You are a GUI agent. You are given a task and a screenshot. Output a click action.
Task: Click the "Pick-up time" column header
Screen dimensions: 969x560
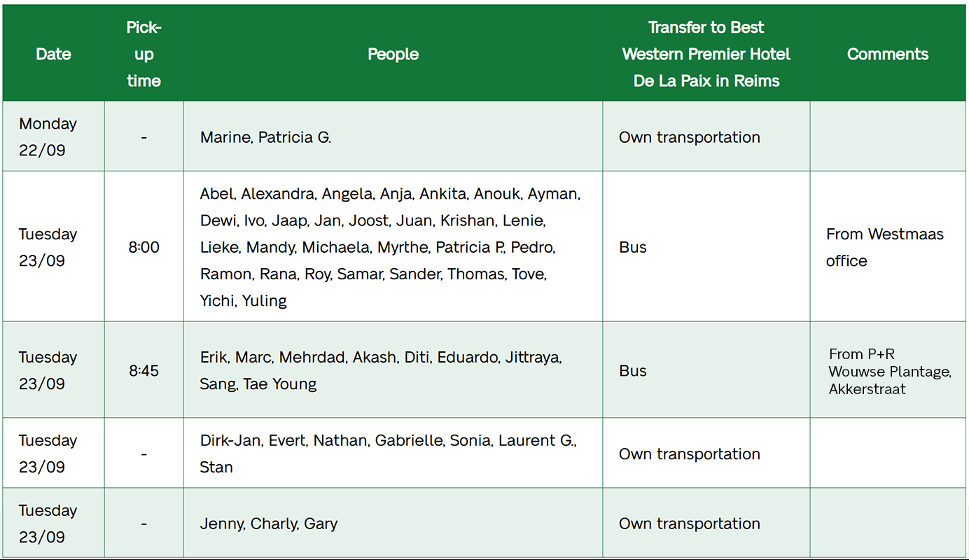[x=144, y=54]
